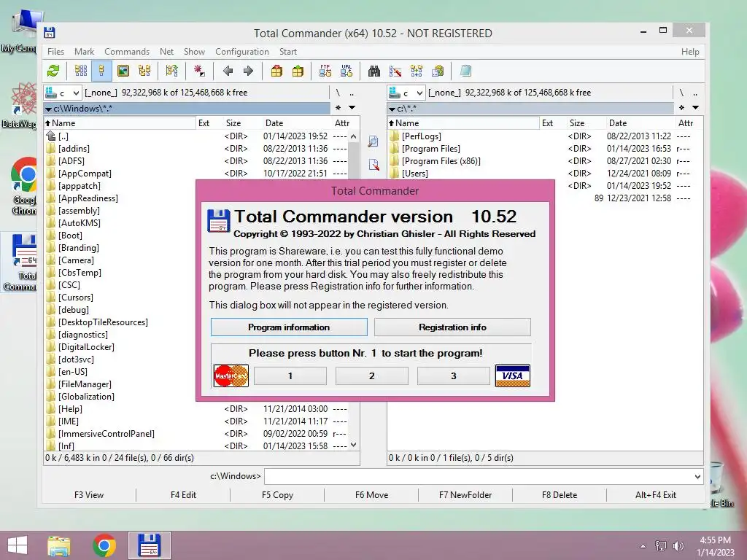Click the F7 NewFolder button

(465, 495)
